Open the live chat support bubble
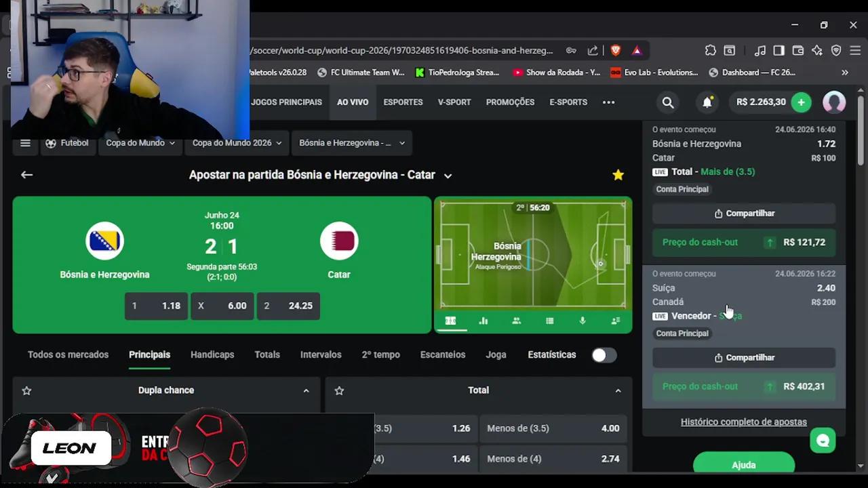The height and width of the screenshot is (488, 868). (x=823, y=441)
